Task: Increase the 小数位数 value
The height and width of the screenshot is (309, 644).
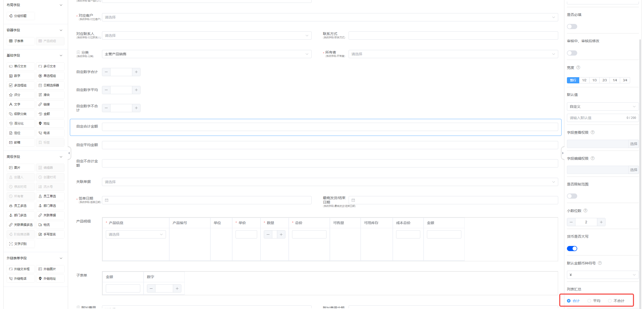Action: tap(601, 222)
